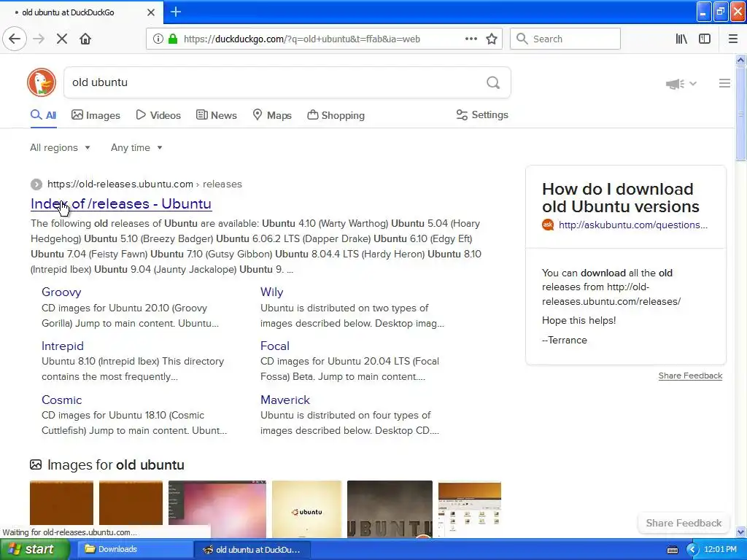The image size is (747, 560).
Task: Click the scroll up arrow on page scrollbar
Action: [x=740, y=60]
